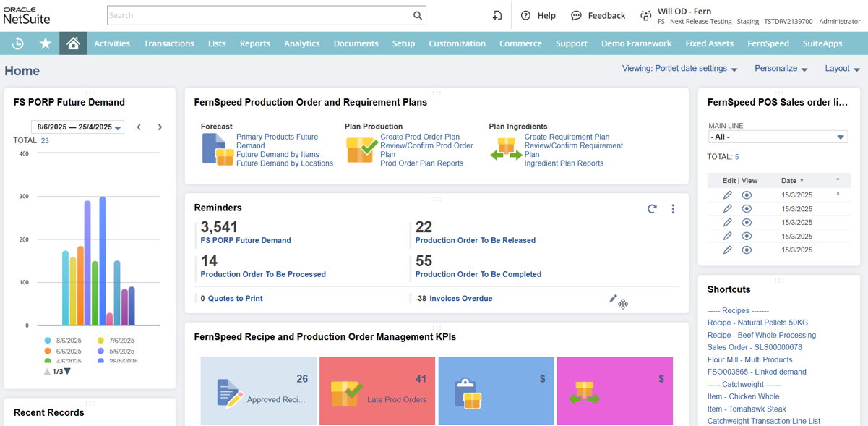Open the Create Prod Order Plan link

pyautogui.click(x=420, y=137)
